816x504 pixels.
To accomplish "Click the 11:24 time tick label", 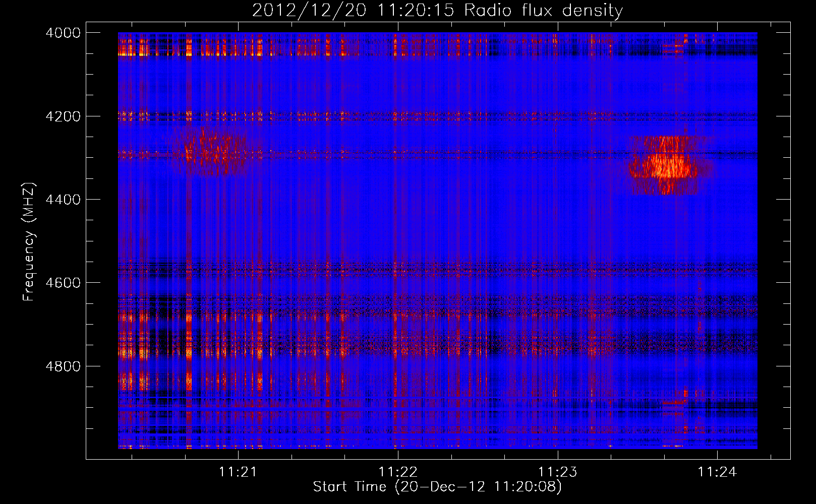I will coord(717,472).
